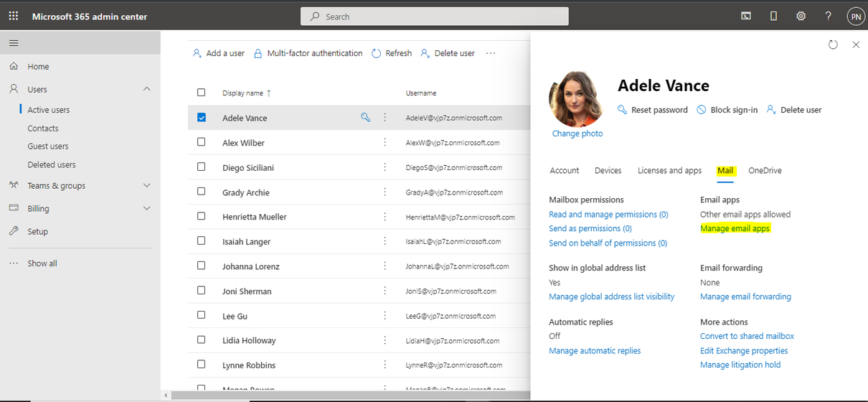Click Reset password in details panel
The width and height of the screenshot is (868, 402).
point(653,110)
